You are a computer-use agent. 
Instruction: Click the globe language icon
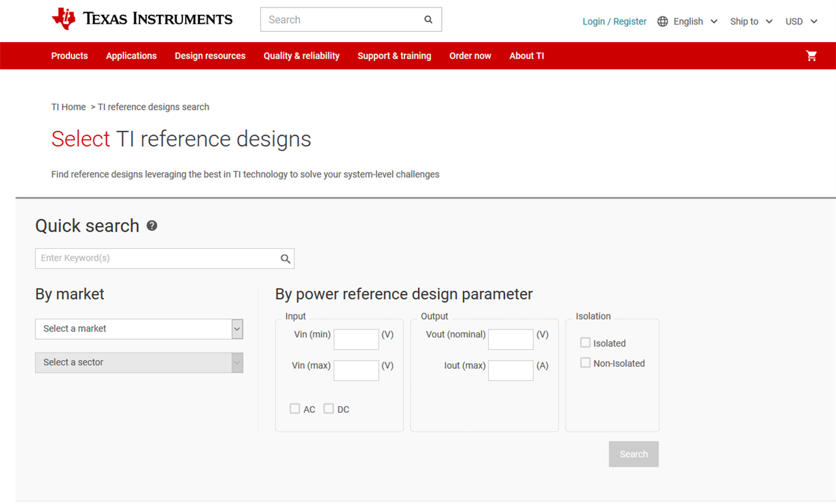[663, 22]
